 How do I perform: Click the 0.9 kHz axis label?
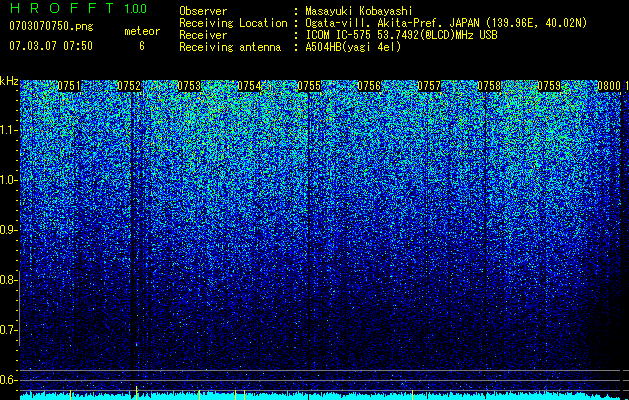(x=8, y=230)
